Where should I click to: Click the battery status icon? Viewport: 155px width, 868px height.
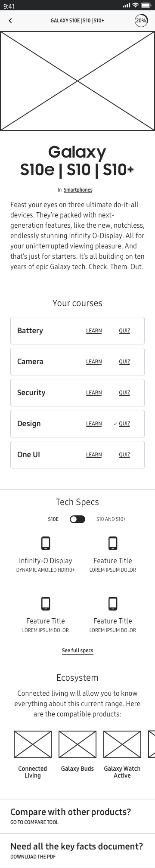pyautogui.click(x=146, y=5)
